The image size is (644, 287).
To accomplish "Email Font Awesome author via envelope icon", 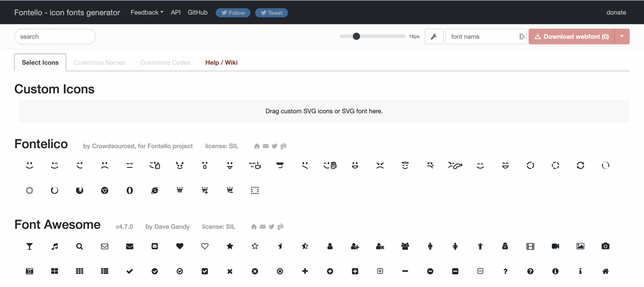I will [x=263, y=227].
